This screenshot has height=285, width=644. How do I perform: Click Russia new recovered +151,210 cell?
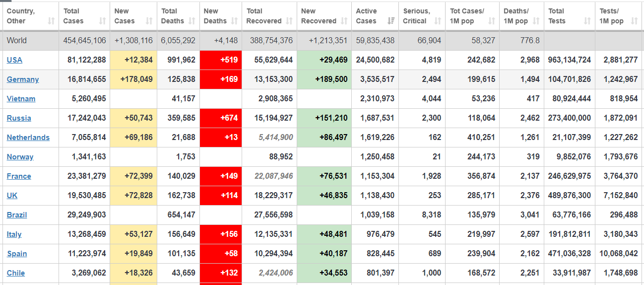(x=324, y=118)
